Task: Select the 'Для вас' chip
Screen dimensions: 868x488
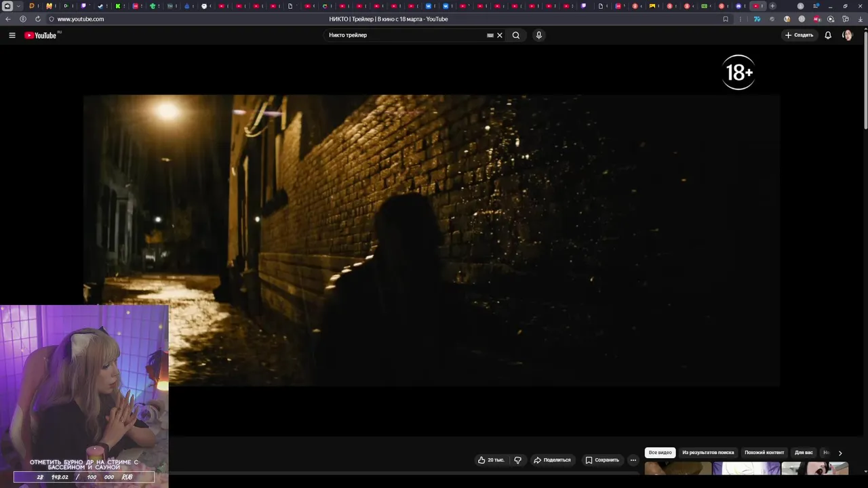Action: click(804, 452)
